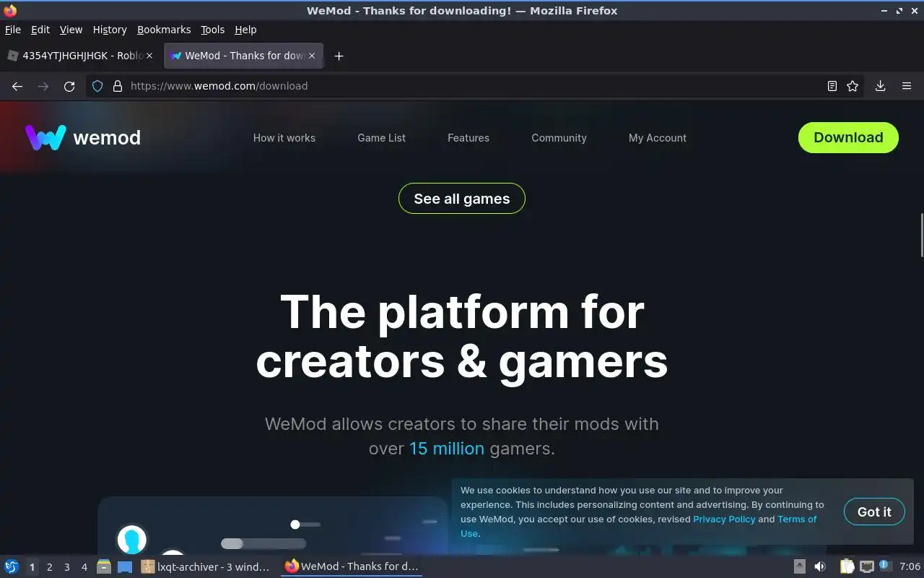Open the View menu

71,30
